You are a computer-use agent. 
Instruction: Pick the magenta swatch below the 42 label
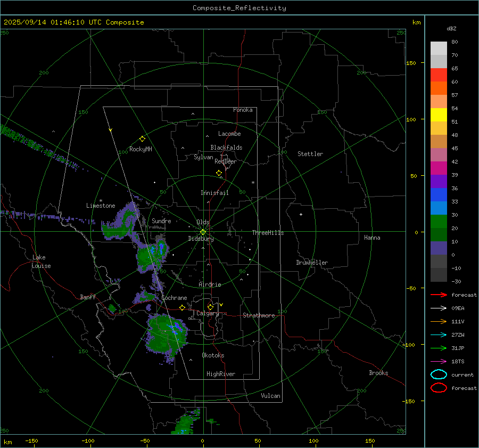tap(439, 168)
